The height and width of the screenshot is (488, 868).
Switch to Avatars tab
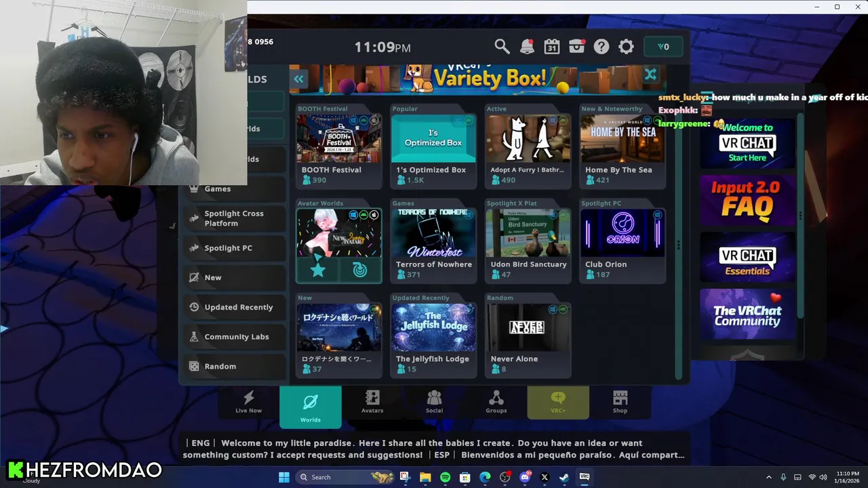click(372, 401)
